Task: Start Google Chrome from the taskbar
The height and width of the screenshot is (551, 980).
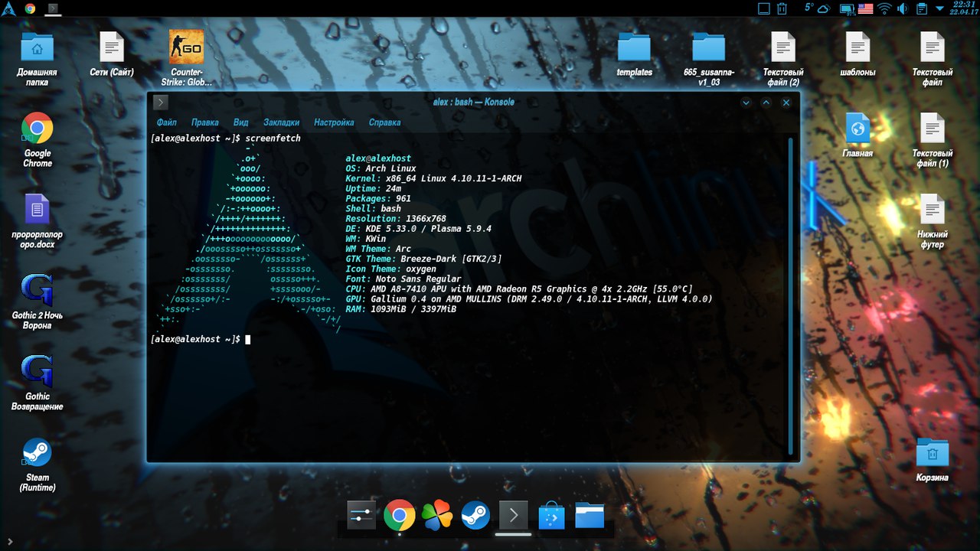Action: click(x=400, y=516)
